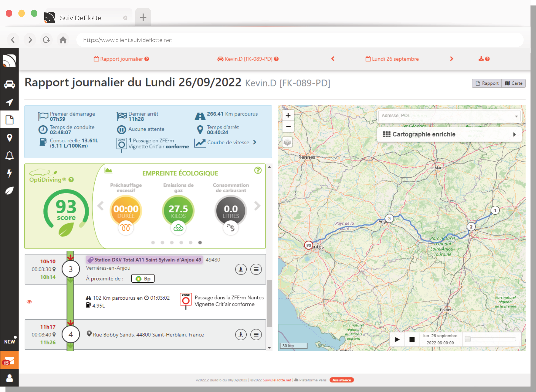Select the third carousel pagination dot
The width and height of the screenshot is (536, 392).
(172, 242)
